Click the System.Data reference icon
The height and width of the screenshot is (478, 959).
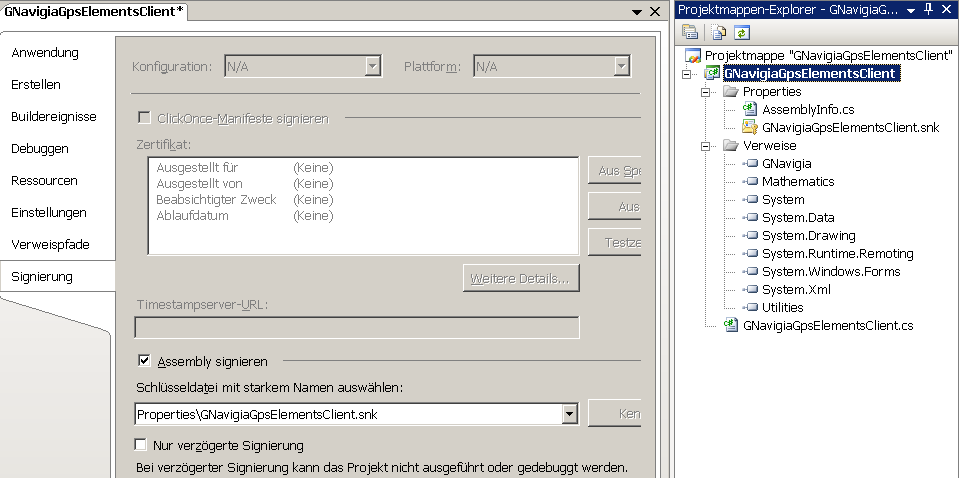pyautogui.click(x=750, y=218)
